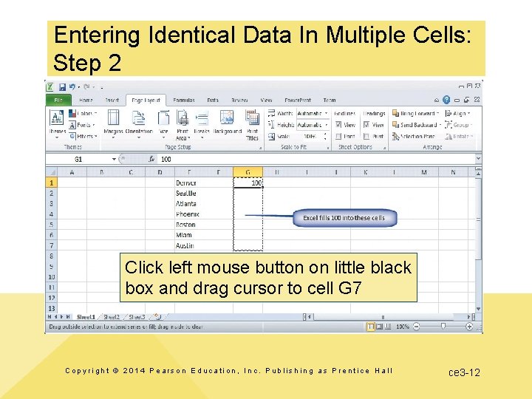Image resolution: width=532 pixels, height=399 pixels.
Task: Open the Rotate menu
Action: [x=459, y=137]
